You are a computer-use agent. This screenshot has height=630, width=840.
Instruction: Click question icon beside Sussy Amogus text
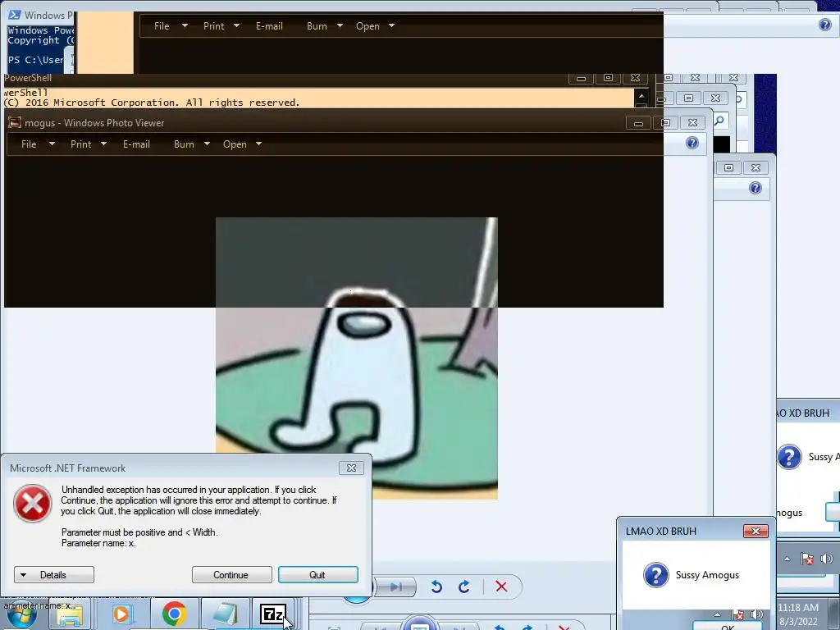[655, 575]
